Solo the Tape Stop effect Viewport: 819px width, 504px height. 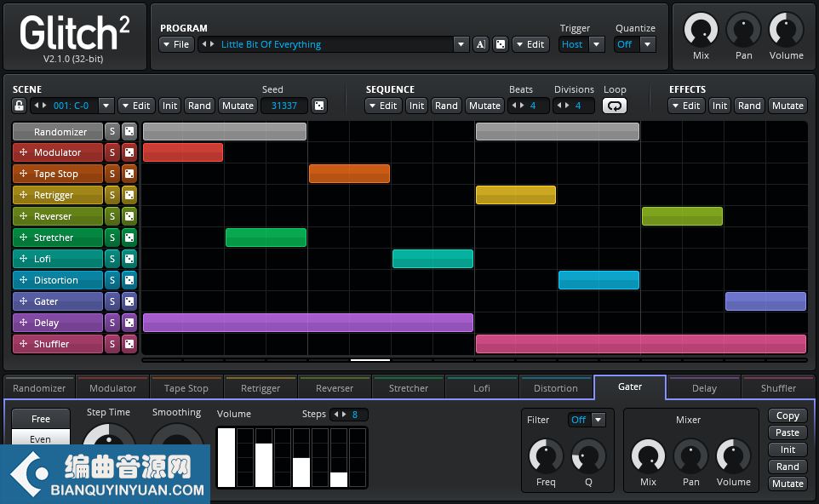pos(112,174)
